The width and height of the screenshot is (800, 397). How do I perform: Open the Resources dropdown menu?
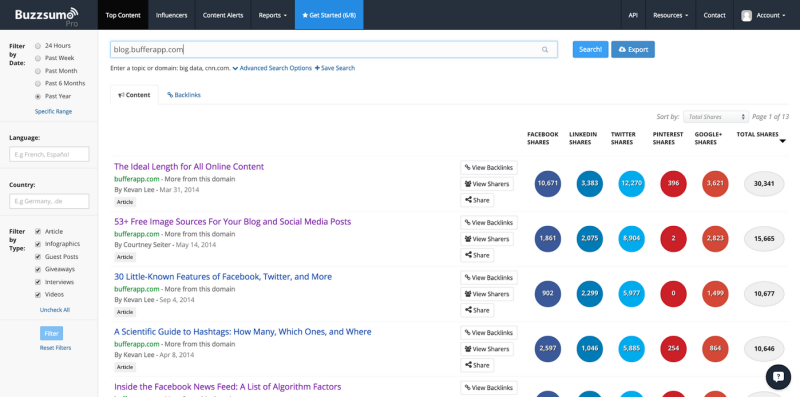670,15
